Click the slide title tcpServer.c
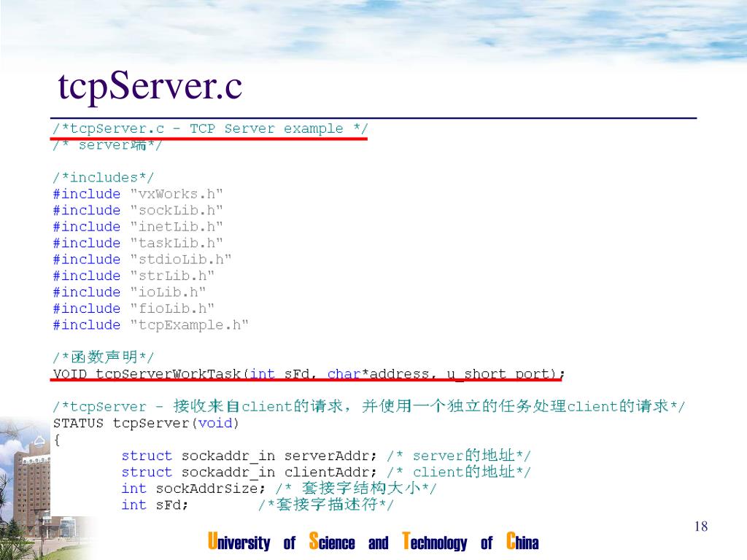Image resolution: width=747 pixels, height=560 pixels. coord(150,87)
